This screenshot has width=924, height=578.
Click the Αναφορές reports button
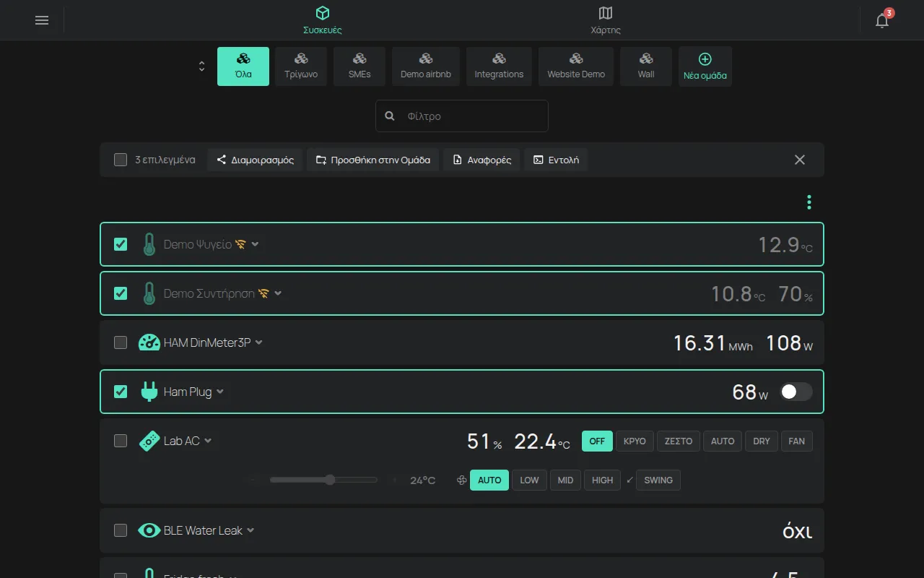coord(481,160)
